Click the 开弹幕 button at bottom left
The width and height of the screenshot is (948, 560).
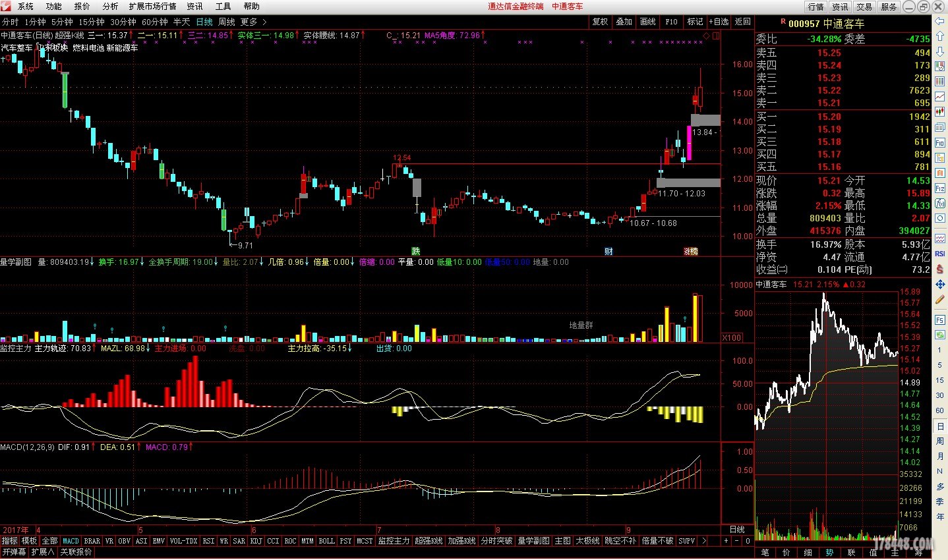14,552
